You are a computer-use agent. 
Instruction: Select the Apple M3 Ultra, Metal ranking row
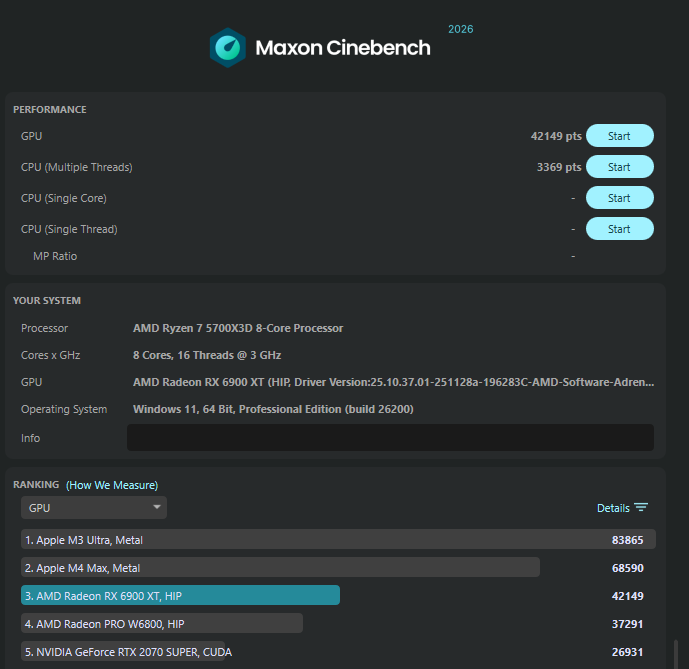click(x=338, y=539)
